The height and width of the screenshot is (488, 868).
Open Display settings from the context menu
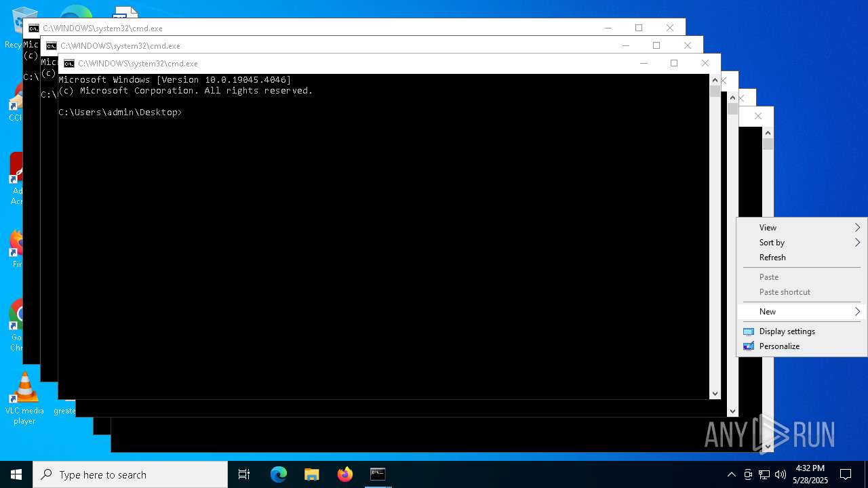802,331
